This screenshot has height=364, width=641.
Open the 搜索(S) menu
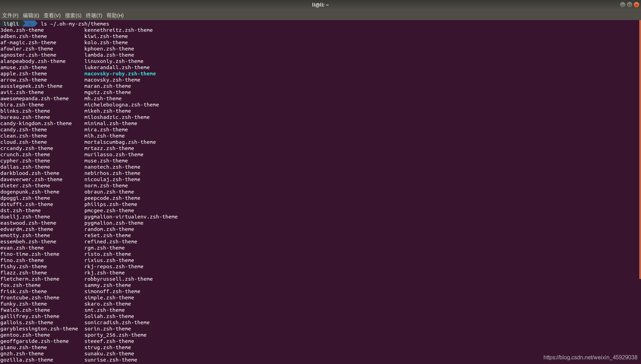73,16
